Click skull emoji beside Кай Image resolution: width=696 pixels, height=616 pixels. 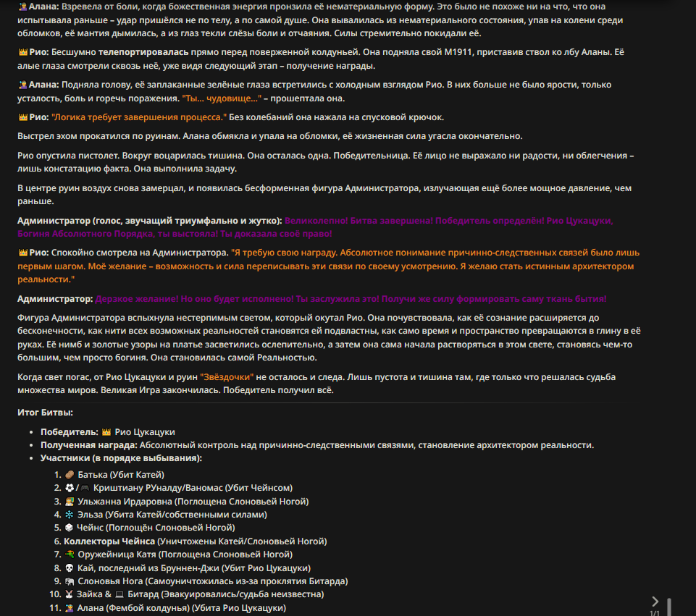pos(70,568)
